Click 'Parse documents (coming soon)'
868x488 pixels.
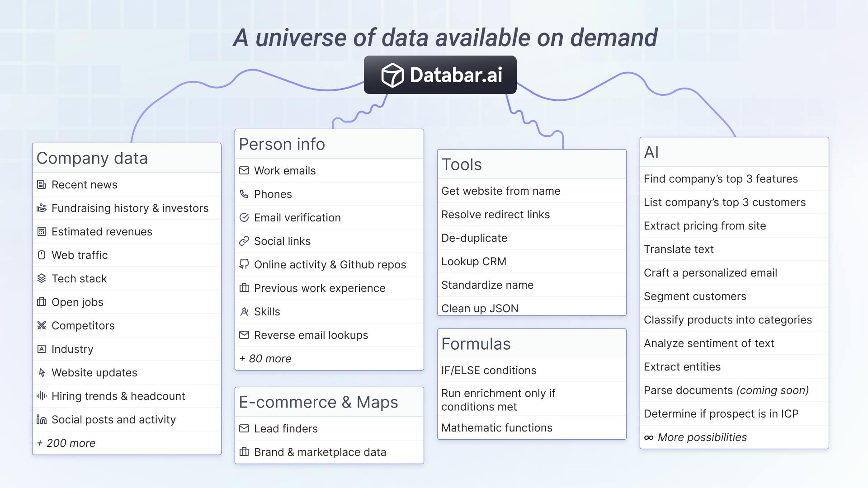[x=726, y=390]
